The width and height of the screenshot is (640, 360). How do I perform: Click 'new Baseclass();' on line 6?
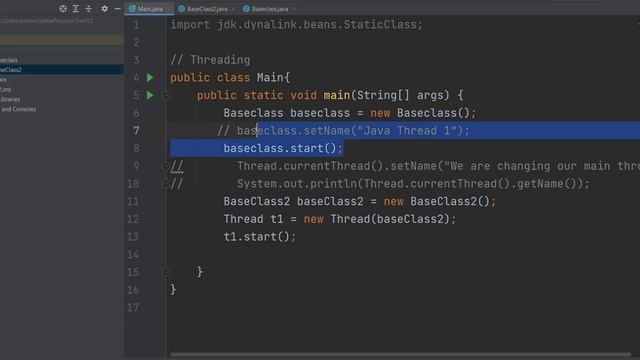(423, 113)
